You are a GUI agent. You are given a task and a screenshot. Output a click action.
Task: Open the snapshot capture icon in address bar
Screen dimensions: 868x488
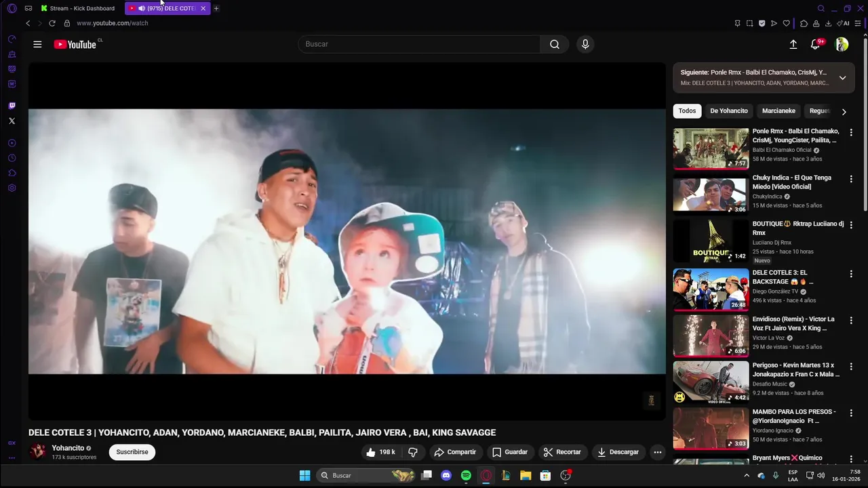click(x=749, y=23)
